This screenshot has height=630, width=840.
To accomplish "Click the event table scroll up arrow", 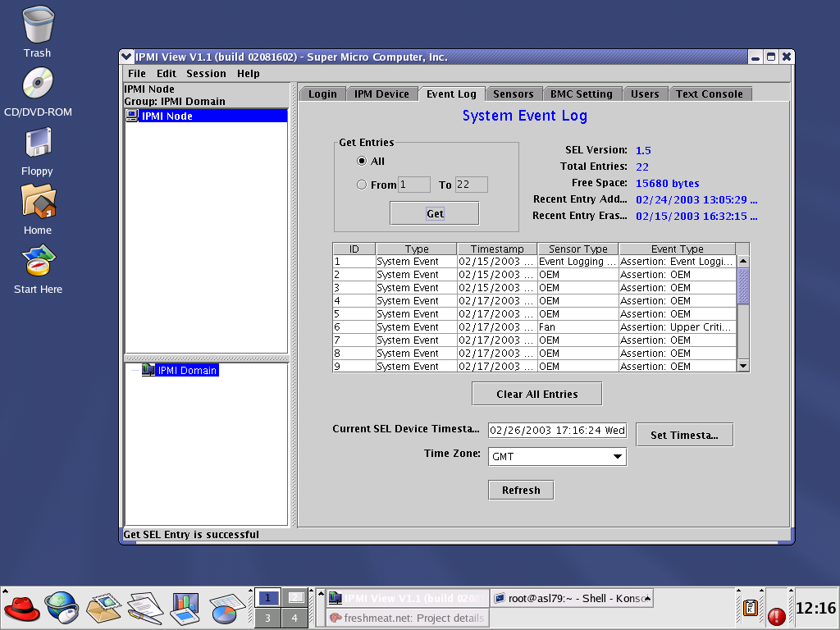I will [x=743, y=262].
